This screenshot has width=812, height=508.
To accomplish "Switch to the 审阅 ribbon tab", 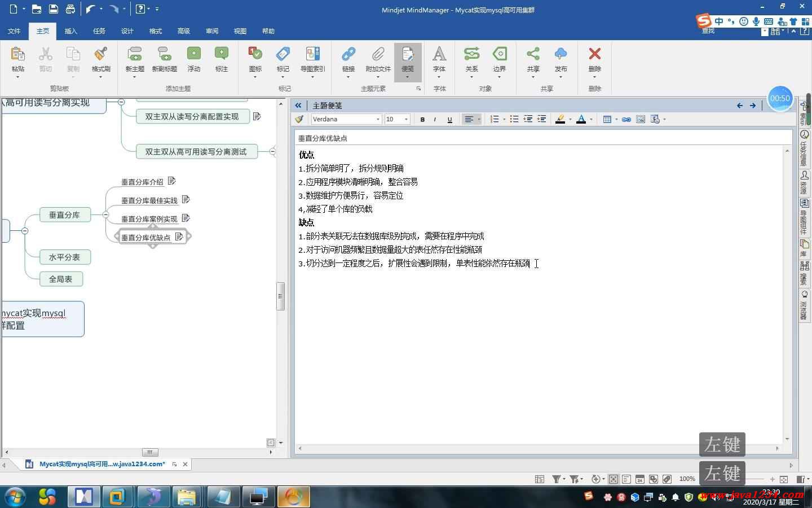I will pyautogui.click(x=212, y=31).
